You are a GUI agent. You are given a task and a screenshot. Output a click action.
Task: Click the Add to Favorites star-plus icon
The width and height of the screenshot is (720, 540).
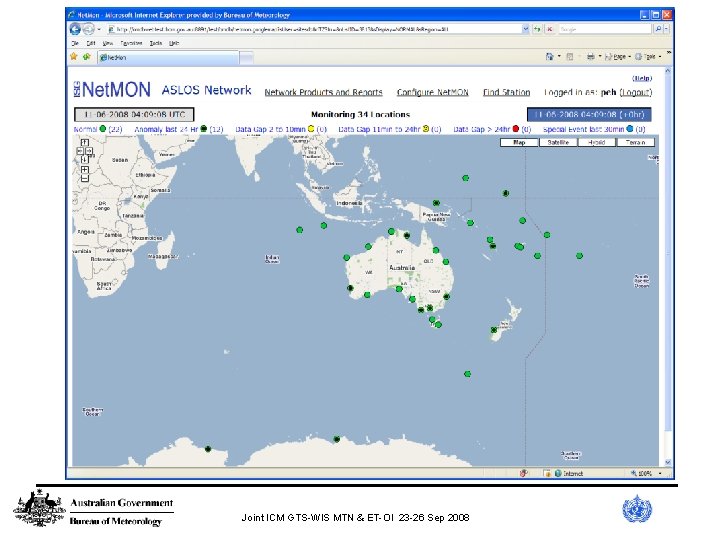point(86,57)
